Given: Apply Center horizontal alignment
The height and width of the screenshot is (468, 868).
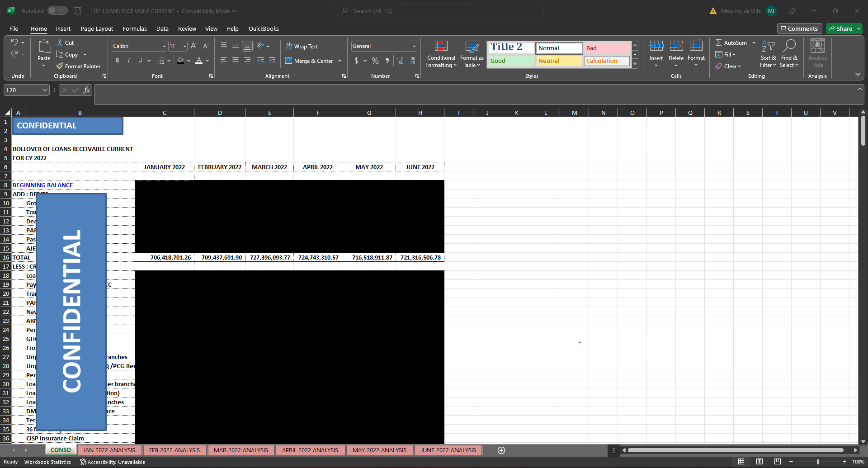Looking at the screenshot, I should (236, 61).
